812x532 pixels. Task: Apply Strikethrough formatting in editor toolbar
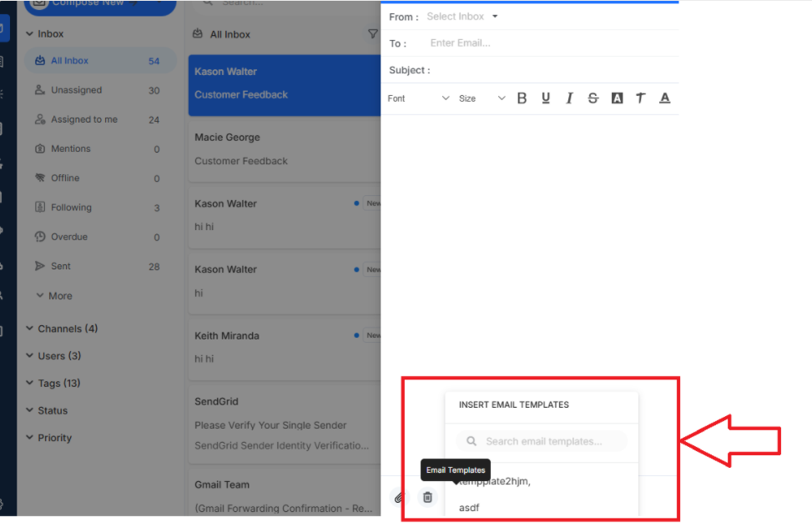point(593,98)
